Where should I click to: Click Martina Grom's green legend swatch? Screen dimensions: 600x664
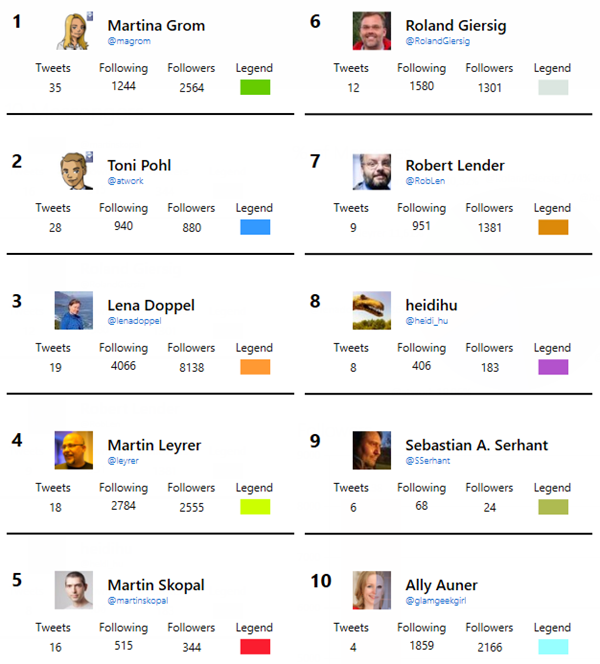(x=256, y=87)
